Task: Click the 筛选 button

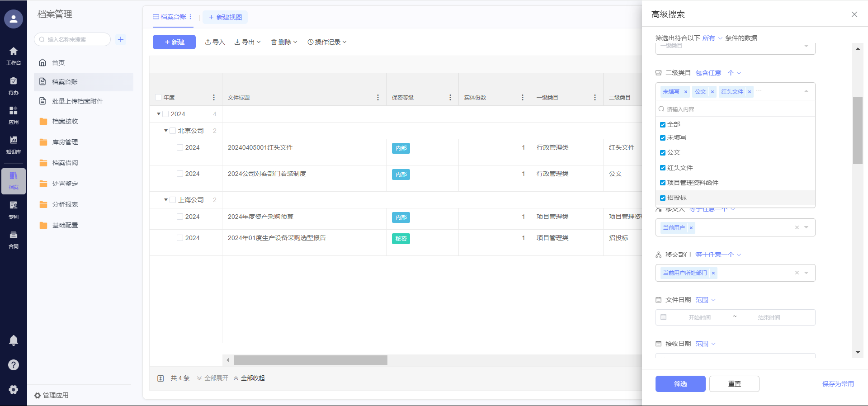Action: point(680,384)
